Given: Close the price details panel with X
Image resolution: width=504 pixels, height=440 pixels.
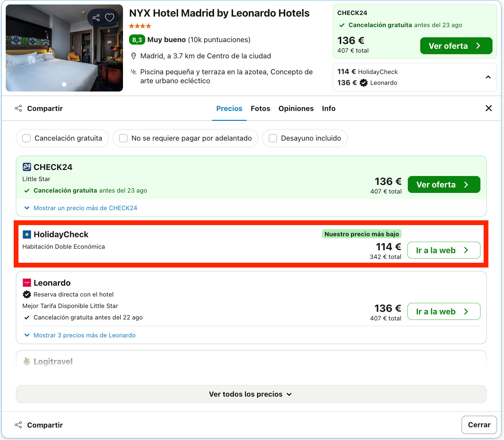Looking at the screenshot, I should point(489,108).
